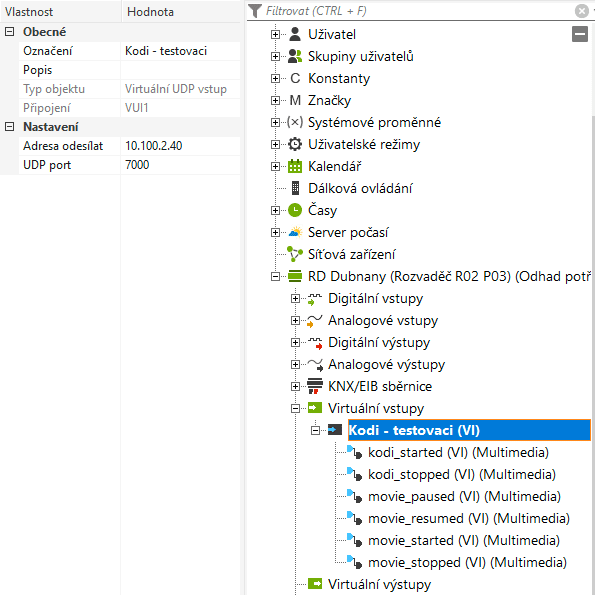Click the Síťová zařízení network icon
Viewport: 595px width, 595px height.
pyautogui.click(x=295, y=254)
